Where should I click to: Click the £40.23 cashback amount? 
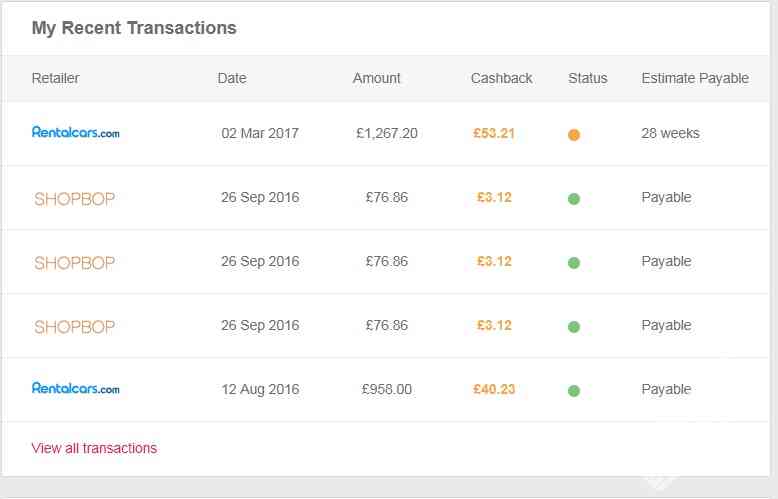tap(494, 389)
